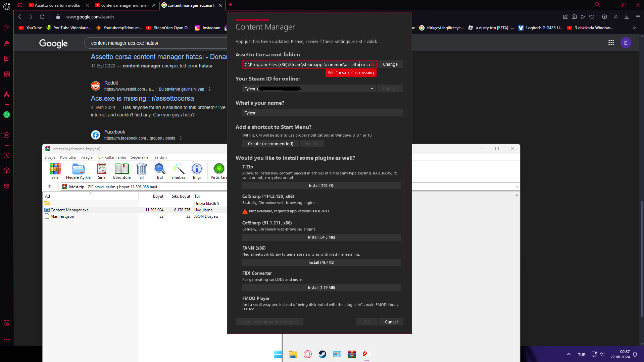Install the FBX Converter (1.79 MB)

321,288
